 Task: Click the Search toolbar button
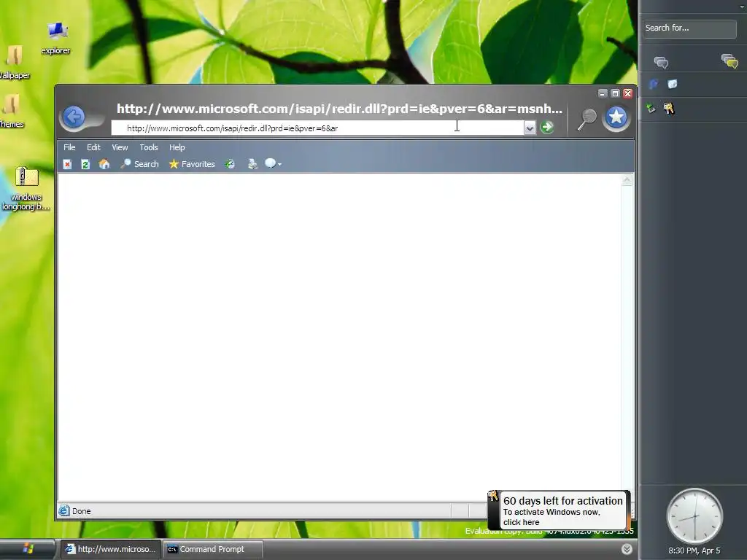tap(139, 164)
